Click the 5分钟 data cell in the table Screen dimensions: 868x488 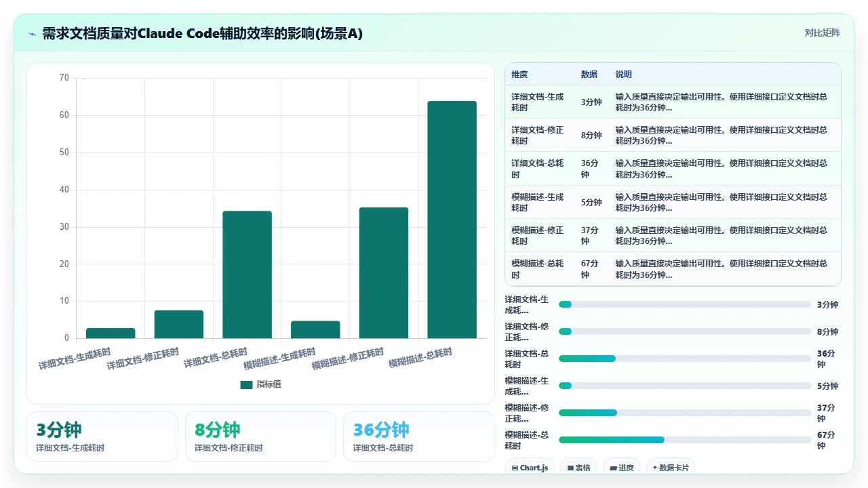tap(591, 203)
